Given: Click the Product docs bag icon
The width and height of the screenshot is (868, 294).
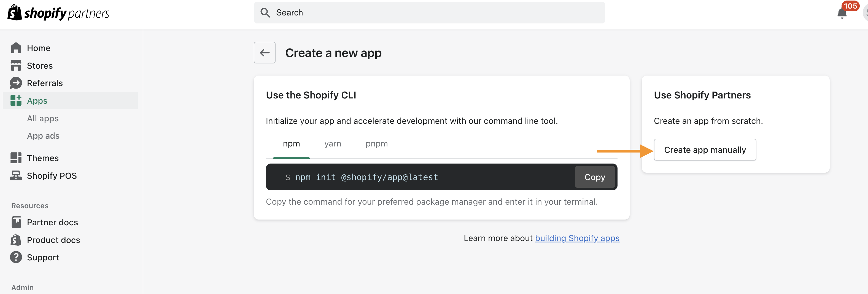Looking at the screenshot, I should coord(16,240).
